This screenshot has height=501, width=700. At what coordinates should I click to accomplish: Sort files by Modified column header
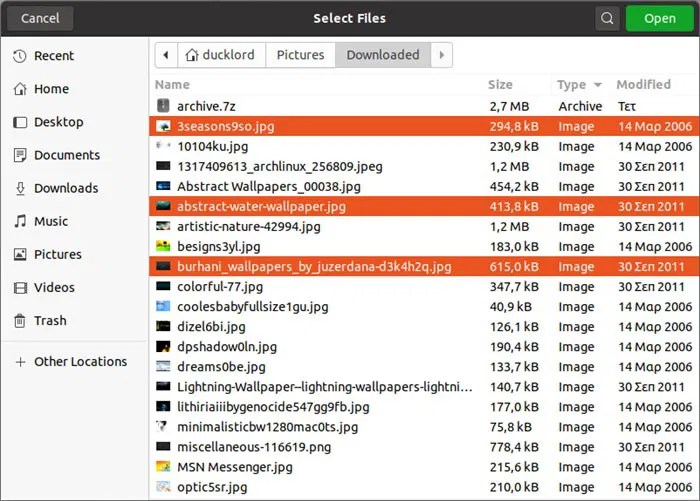pos(643,84)
